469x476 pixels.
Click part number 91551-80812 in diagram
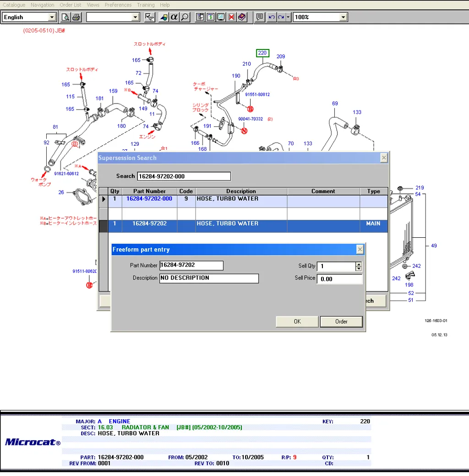257,94
